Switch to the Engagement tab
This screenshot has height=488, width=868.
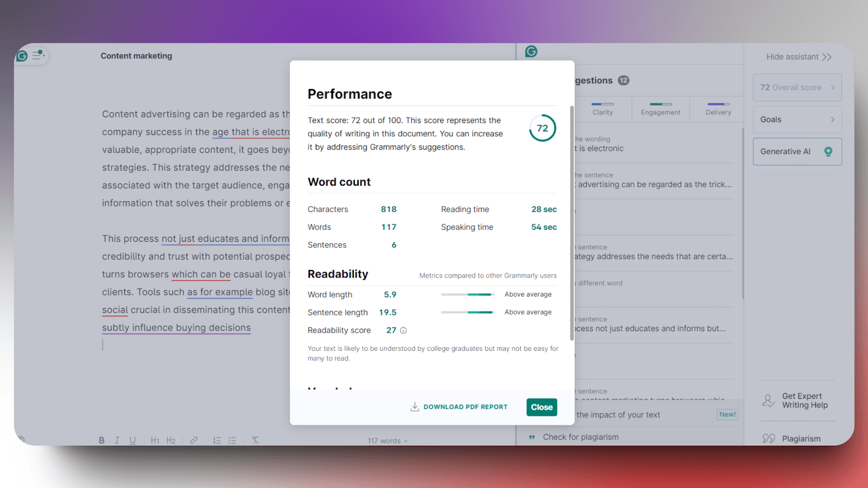(660, 108)
